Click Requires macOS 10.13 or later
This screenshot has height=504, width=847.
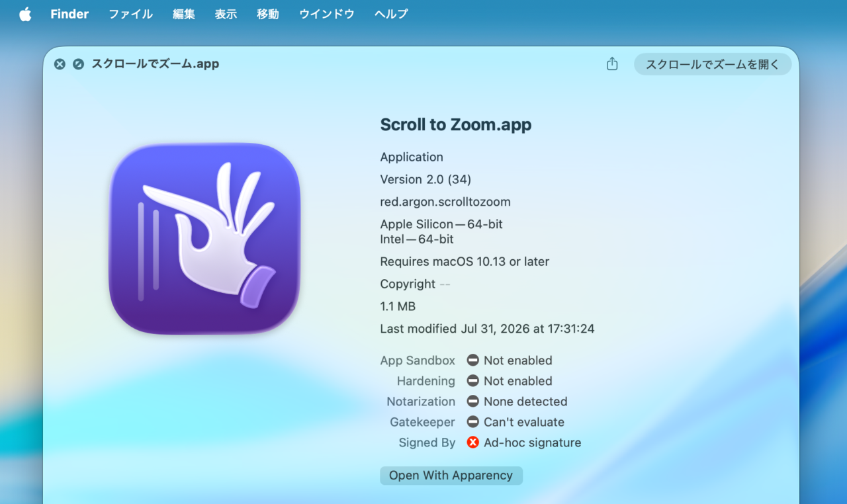coord(465,261)
